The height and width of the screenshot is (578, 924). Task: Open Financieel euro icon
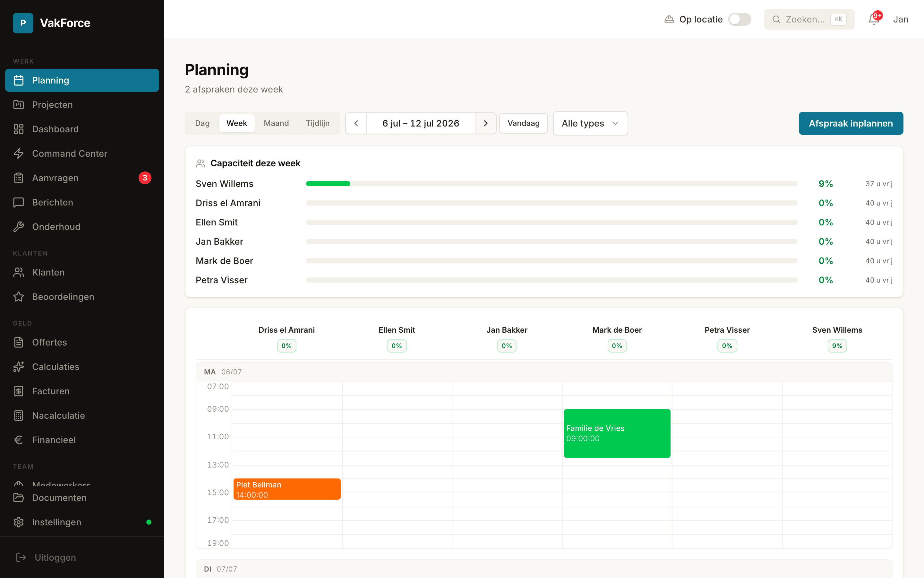(19, 440)
